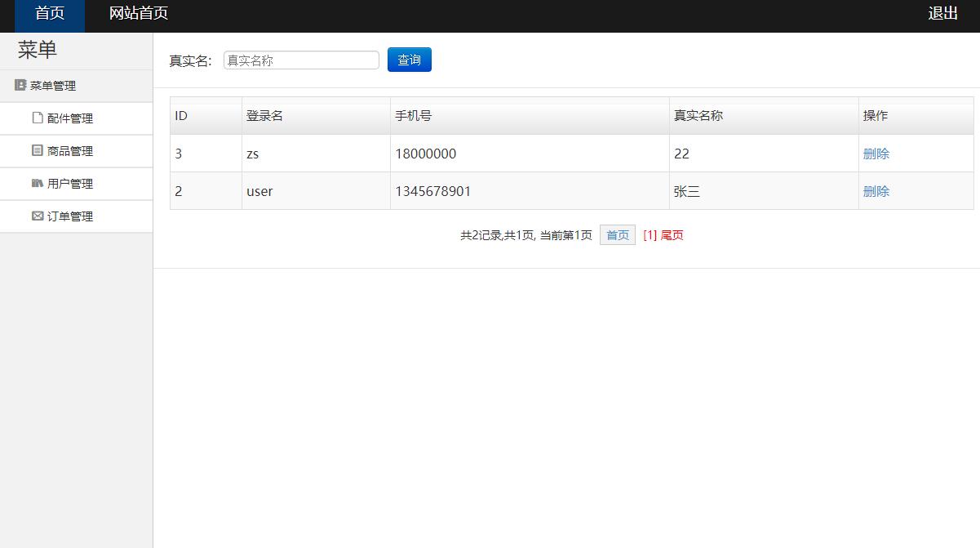Open 订单管理 in sidebar

[x=76, y=216]
